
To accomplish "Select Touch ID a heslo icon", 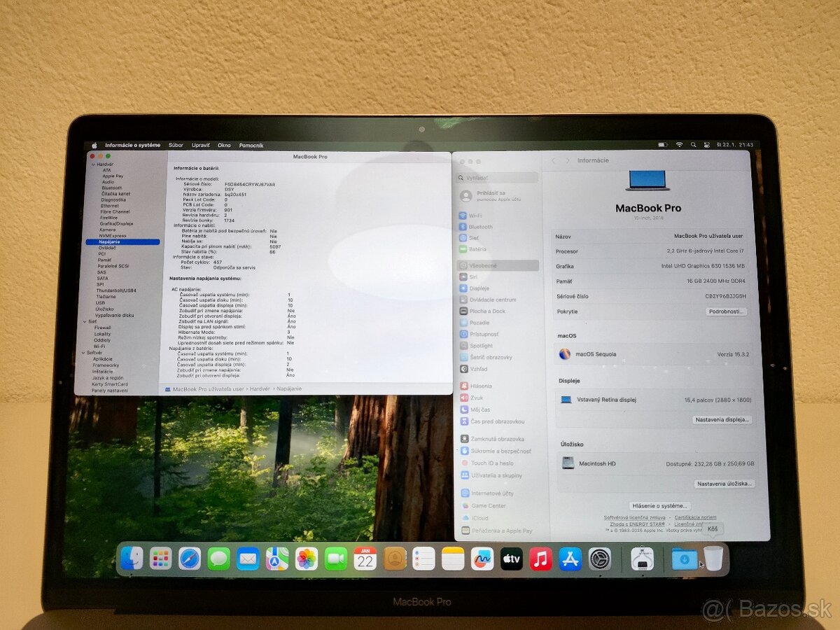I will click(x=465, y=463).
